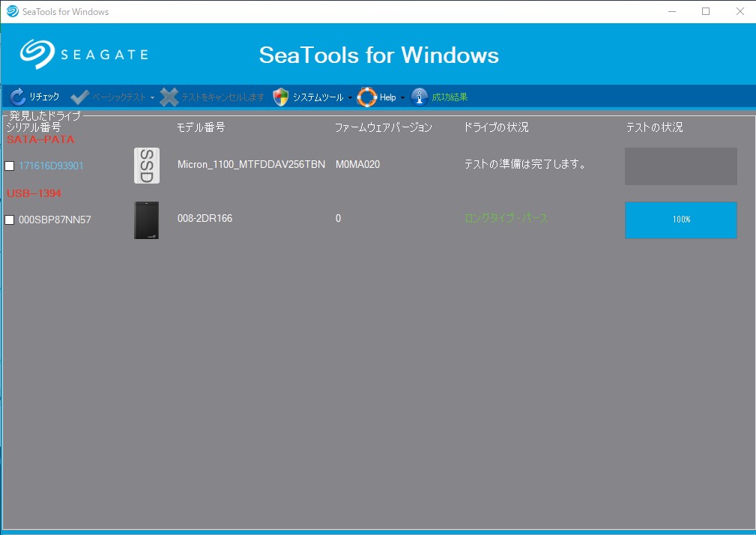Click the テストの準備は完了します。 status
The image size is (756, 535).
(525, 164)
